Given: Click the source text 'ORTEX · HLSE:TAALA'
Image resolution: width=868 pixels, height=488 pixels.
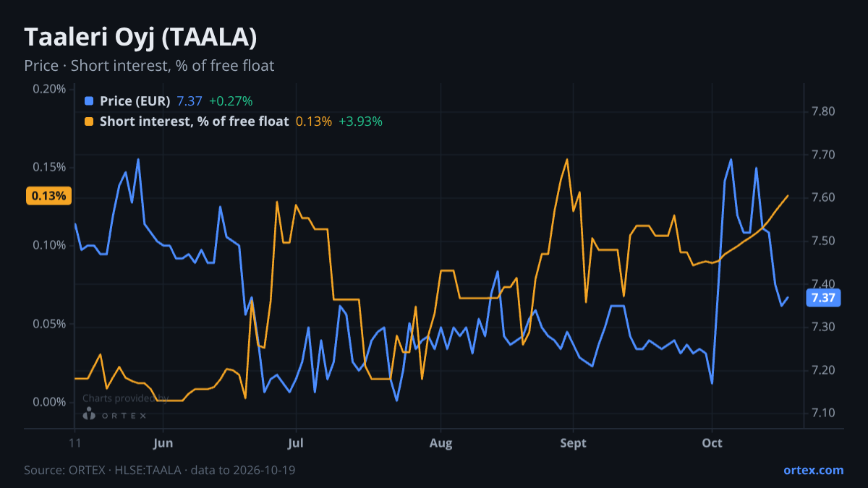Looking at the screenshot, I should pyautogui.click(x=125, y=470).
